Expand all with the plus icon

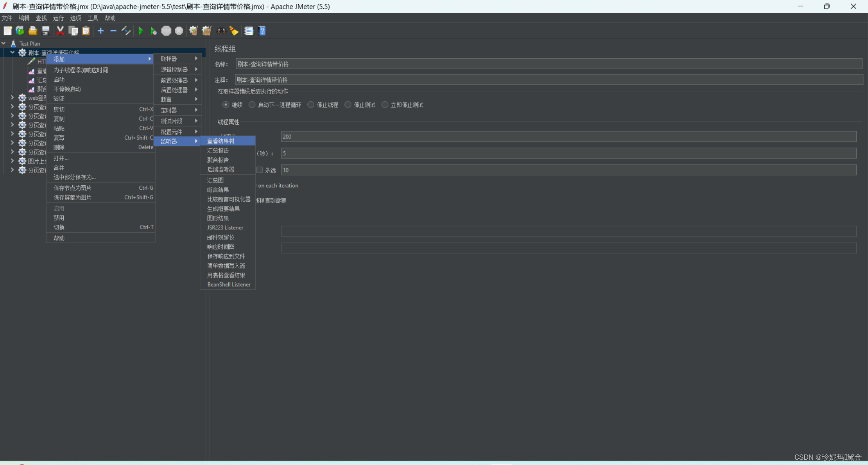pos(101,31)
